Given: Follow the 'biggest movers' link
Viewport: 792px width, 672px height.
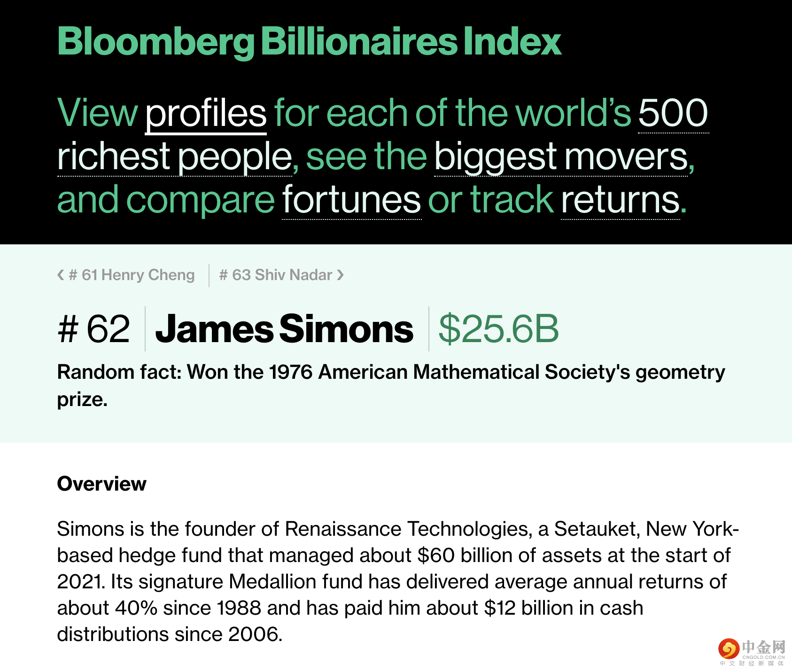Looking at the screenshot, I should [x=561, y=156].
